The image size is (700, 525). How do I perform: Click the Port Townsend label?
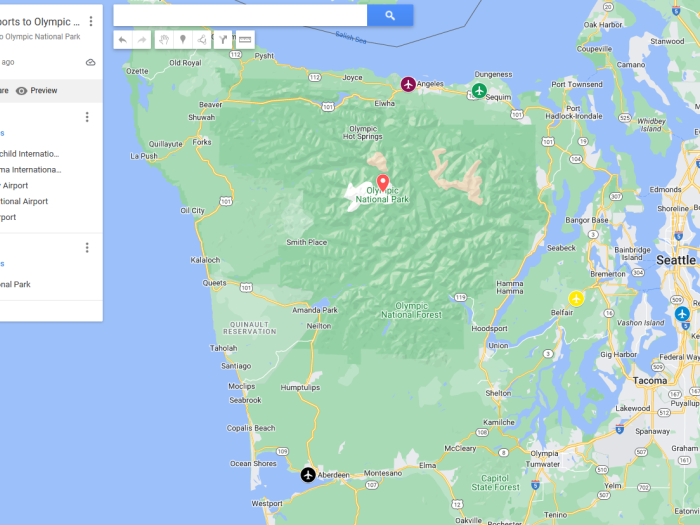pyautogui.click(x=576, y=84)
